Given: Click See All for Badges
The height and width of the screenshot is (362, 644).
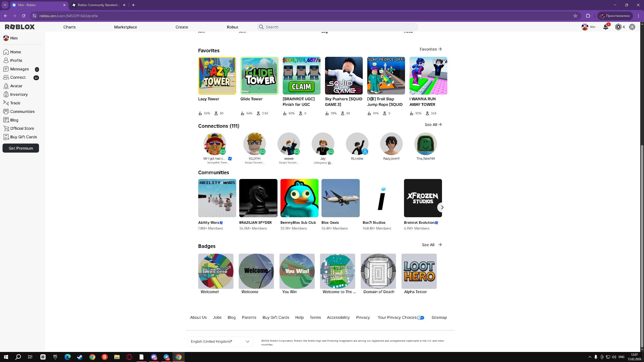Looking at the screenshot, I should tap(432, 245).
